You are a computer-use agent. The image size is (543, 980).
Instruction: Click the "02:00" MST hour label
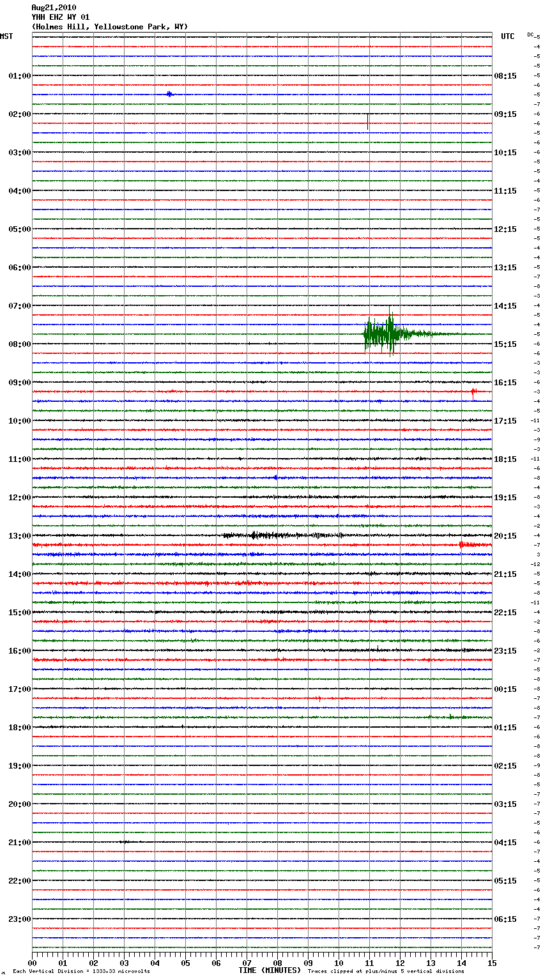(x=20, y=114)
